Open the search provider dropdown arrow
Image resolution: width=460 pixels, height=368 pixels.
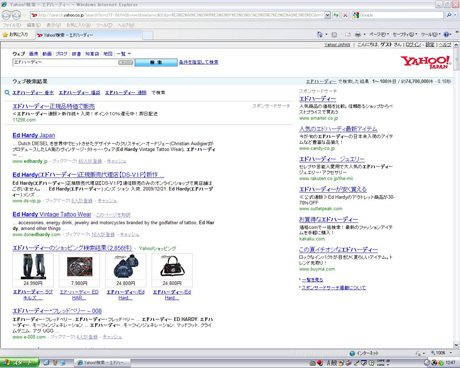(455, 15)
